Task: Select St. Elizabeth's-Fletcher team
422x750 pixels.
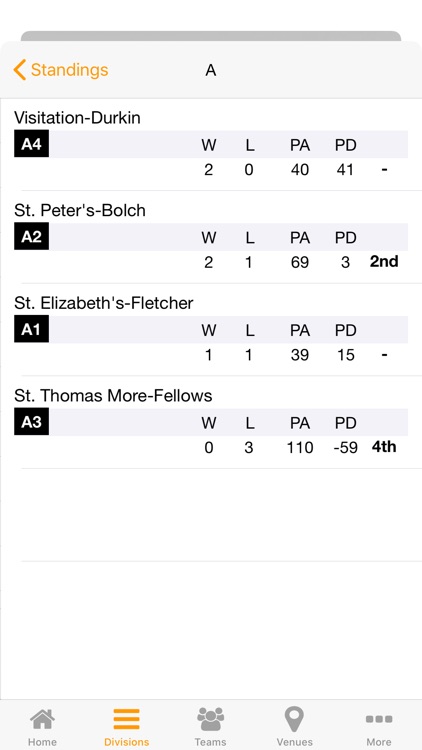Action: pyautogui.click(x=211, y=330)
